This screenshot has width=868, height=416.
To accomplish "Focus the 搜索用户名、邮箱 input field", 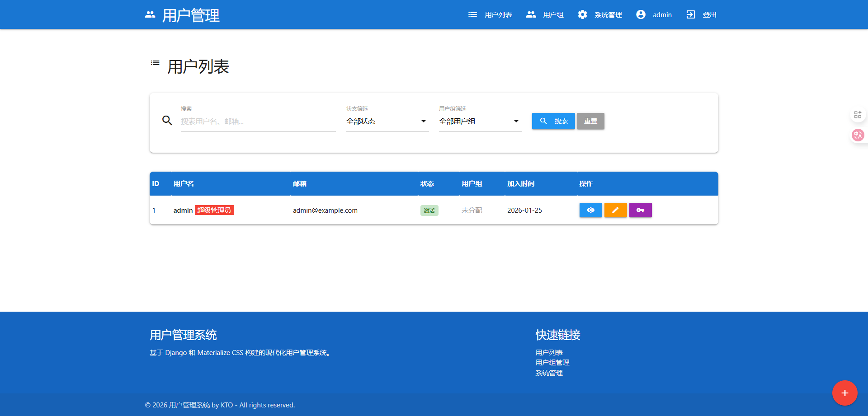I will (x=258, y=122).
